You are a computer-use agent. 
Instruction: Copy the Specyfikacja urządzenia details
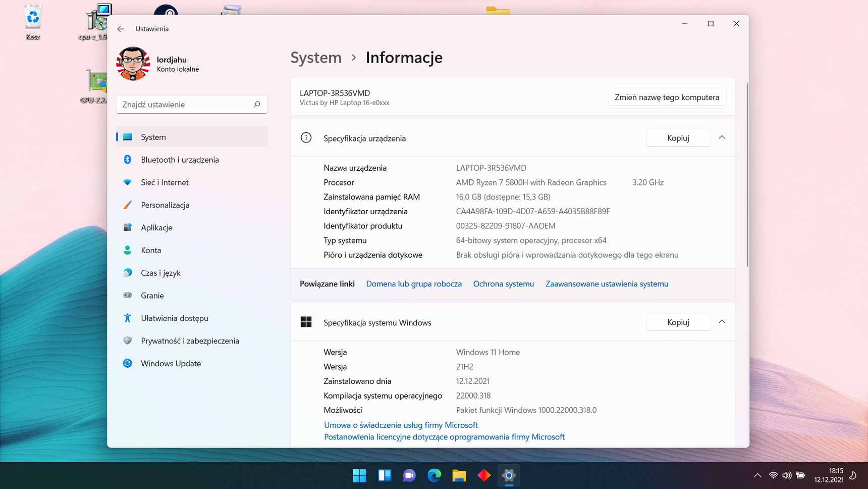point(678,138)
